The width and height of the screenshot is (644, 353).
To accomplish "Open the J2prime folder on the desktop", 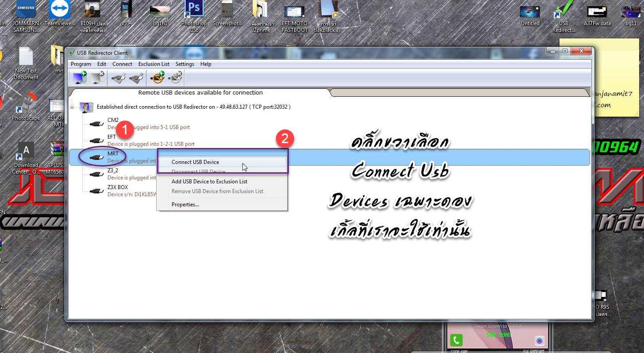I will click(261, 16).
